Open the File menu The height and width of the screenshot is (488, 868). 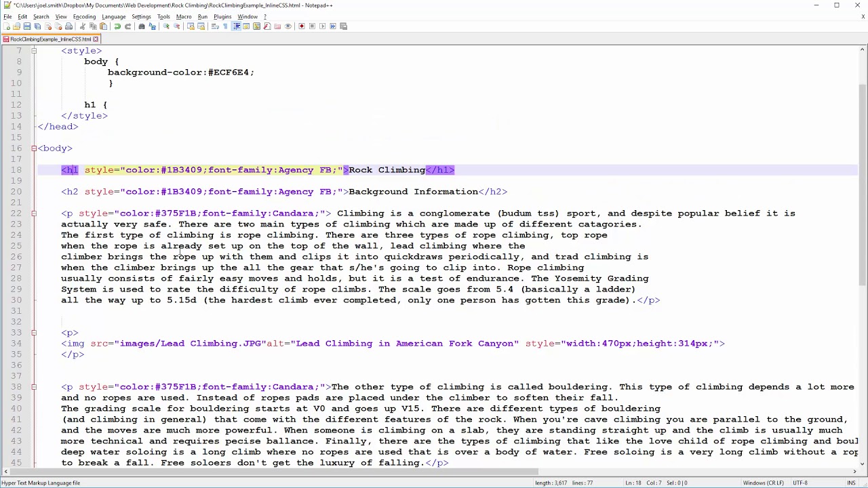(x=7, y=16)
